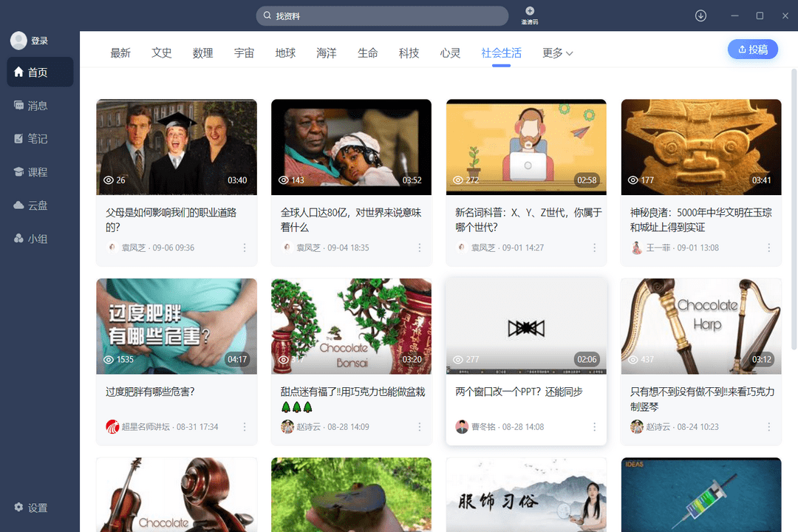Select the 宇宙 category tab
Viewport: 798px width, 532px height.
244,52
